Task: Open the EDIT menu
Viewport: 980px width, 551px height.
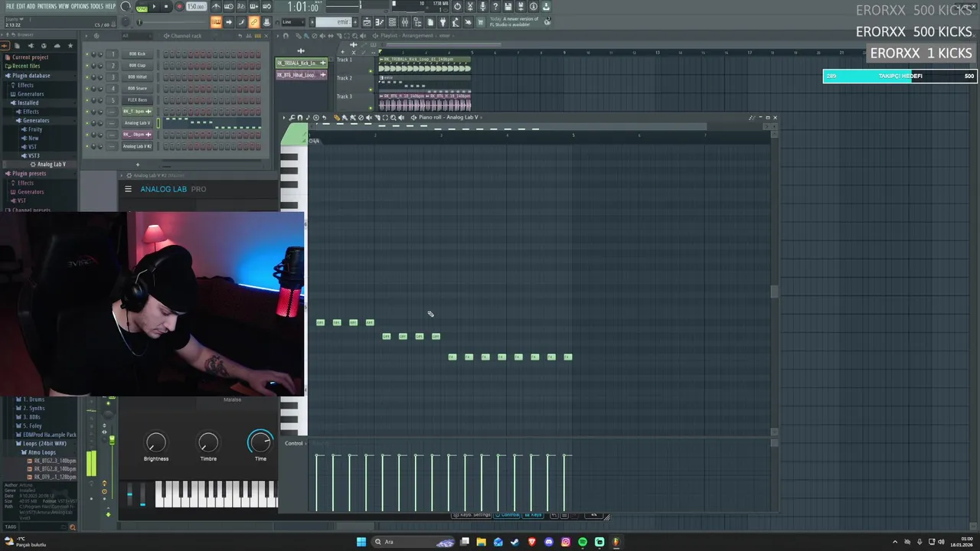Action: [21, 6]
